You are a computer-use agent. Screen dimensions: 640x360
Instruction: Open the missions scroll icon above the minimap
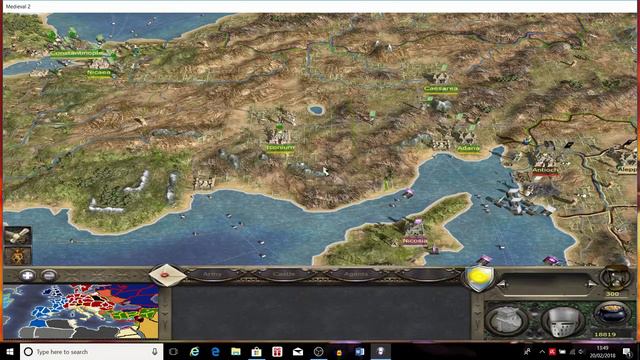pos(17,236)
